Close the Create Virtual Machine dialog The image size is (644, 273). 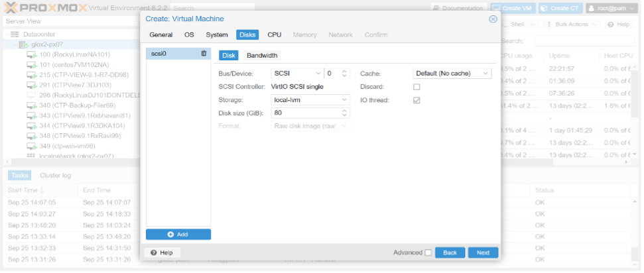(493, 19)
